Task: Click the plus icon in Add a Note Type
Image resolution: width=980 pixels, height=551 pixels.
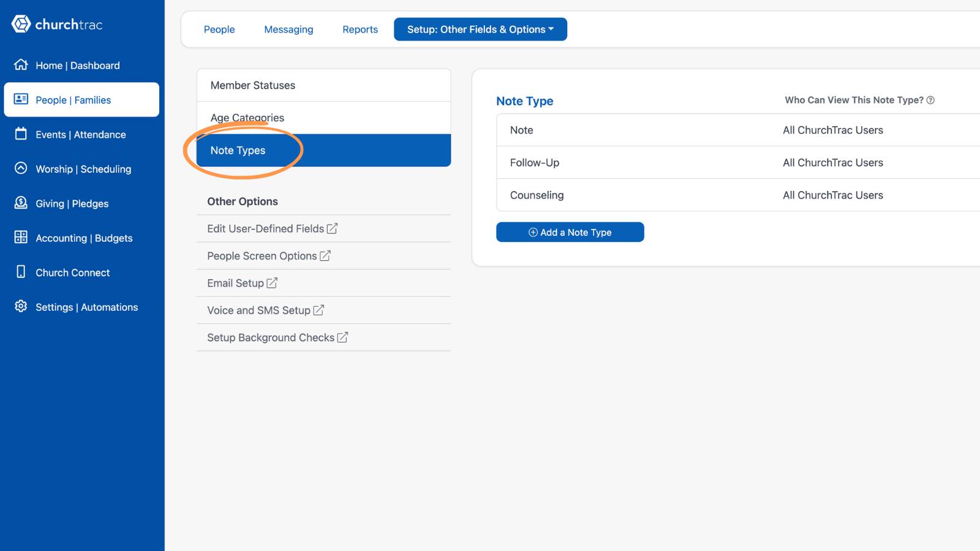Action: [x=533, y=233]
